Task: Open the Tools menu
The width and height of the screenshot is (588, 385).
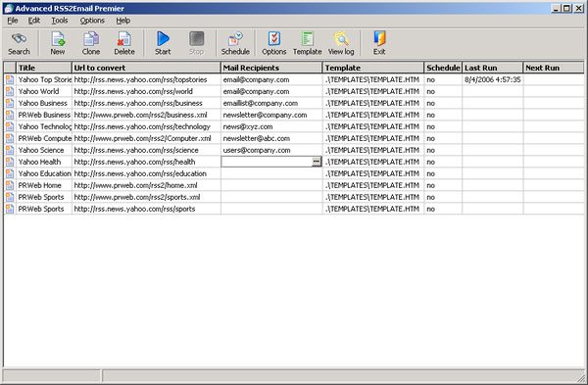Action: point(60,21)
